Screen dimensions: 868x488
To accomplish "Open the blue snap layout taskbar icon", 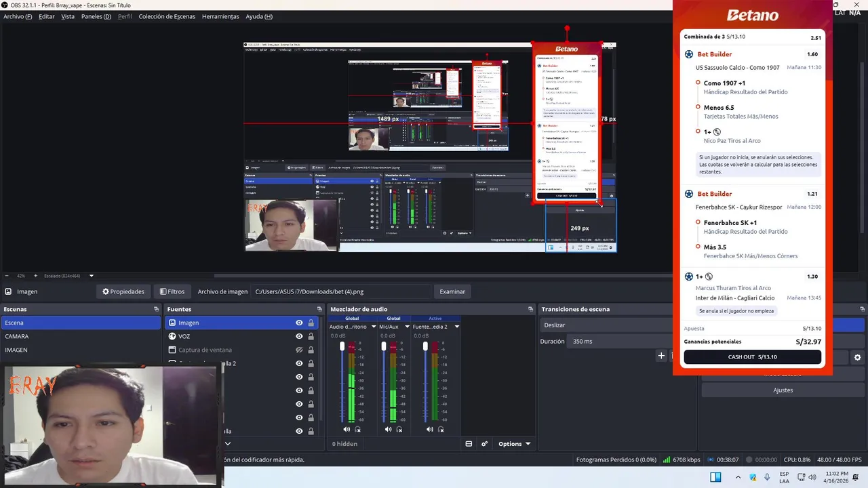I will point(715,477).
